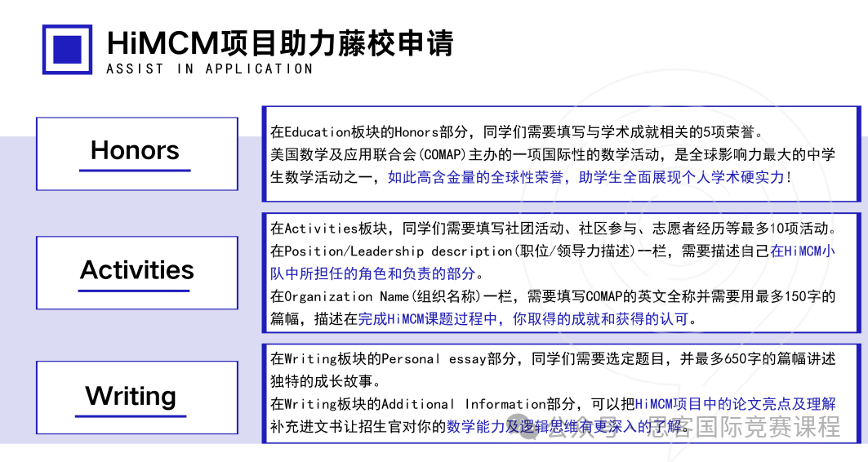Click blue text 数学能力及逻辑思维有更深入的了解

click(x=563, y=427)
